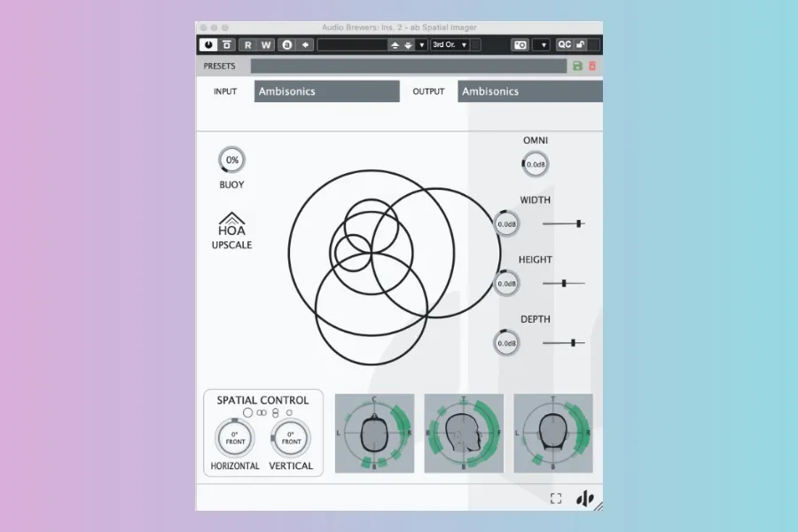Open the Input Ambisonics format dropdown
798x532 pixels.
[x=326, y=91]
